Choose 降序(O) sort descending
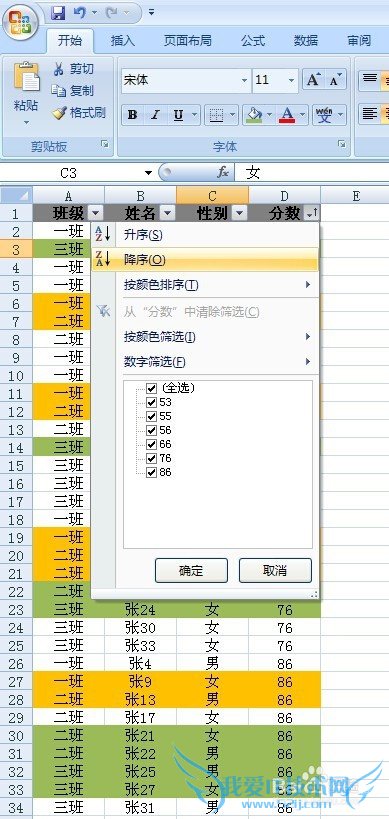The image size is (389, 819). (x=205, y=259)
